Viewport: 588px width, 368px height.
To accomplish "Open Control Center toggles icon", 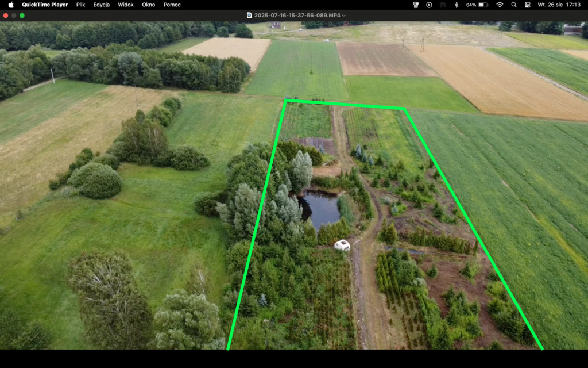I will (x=527, y=5).
